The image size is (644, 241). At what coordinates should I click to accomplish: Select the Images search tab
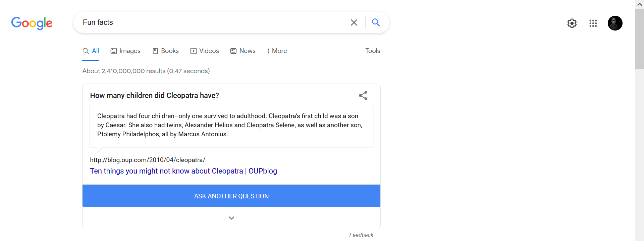(x=125, y=51)
